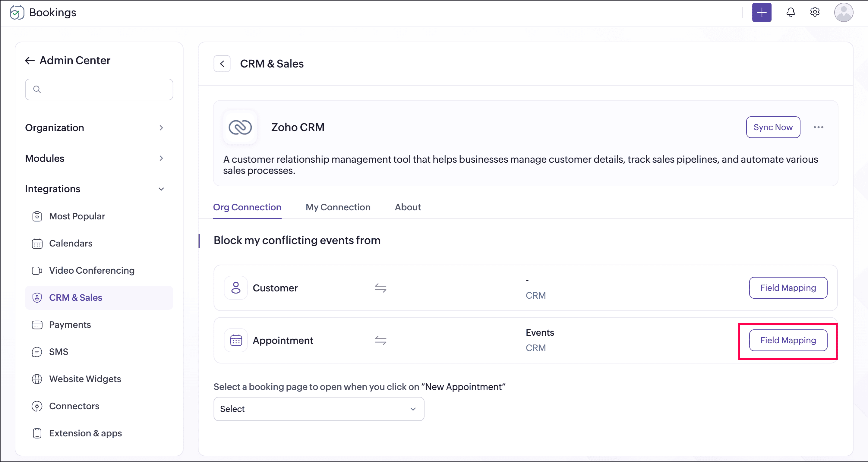Switch to the My Connection tab
This screenshot has width=868, height=462.
coord(338,207)
